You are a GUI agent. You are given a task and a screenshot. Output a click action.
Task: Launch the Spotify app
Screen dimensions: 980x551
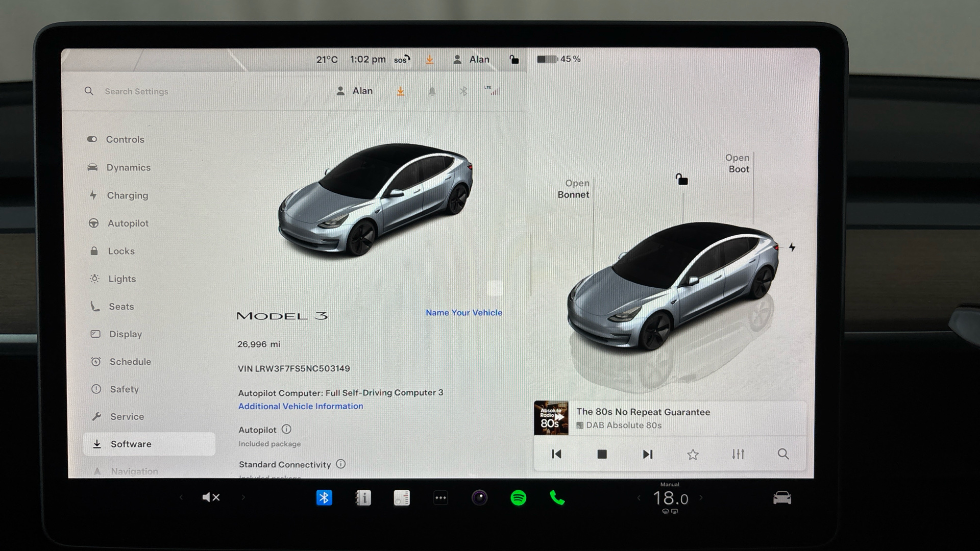(x=519, y=497)
